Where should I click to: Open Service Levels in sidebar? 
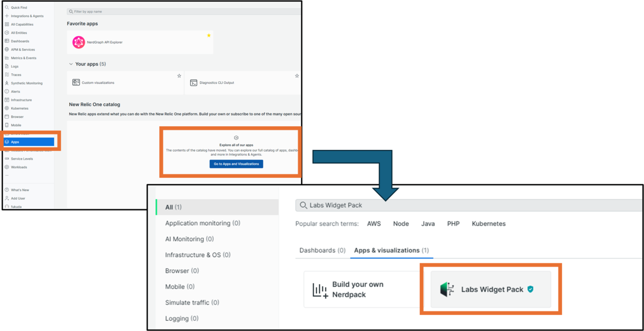click(21, 159)
